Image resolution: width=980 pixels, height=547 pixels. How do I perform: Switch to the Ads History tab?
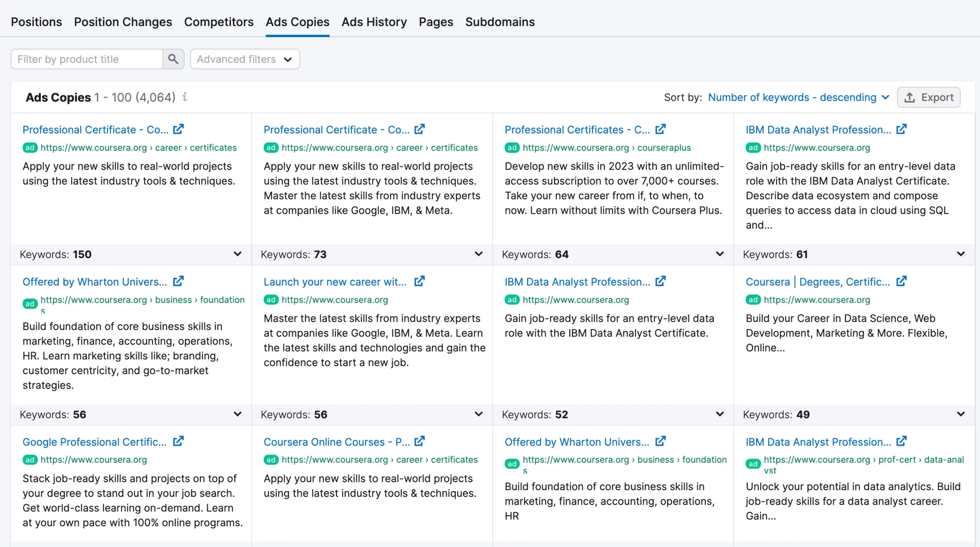tap(374, 22)
